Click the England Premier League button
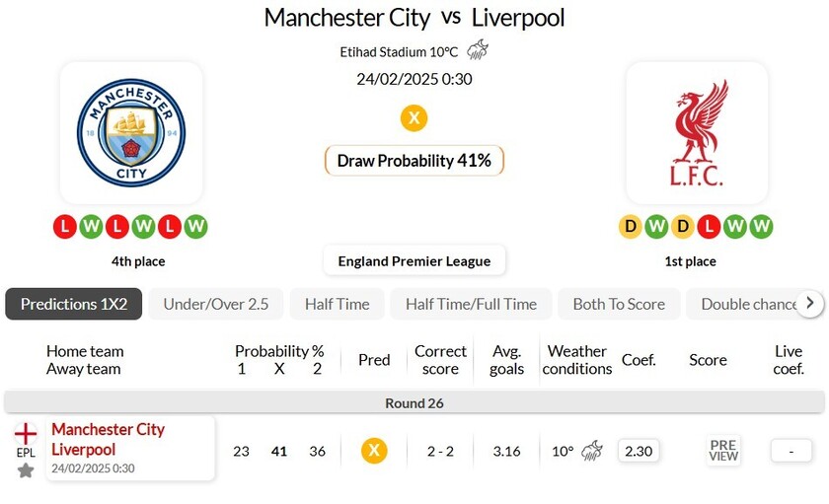Viewport: 829px width, 504px height. point(414,261)
